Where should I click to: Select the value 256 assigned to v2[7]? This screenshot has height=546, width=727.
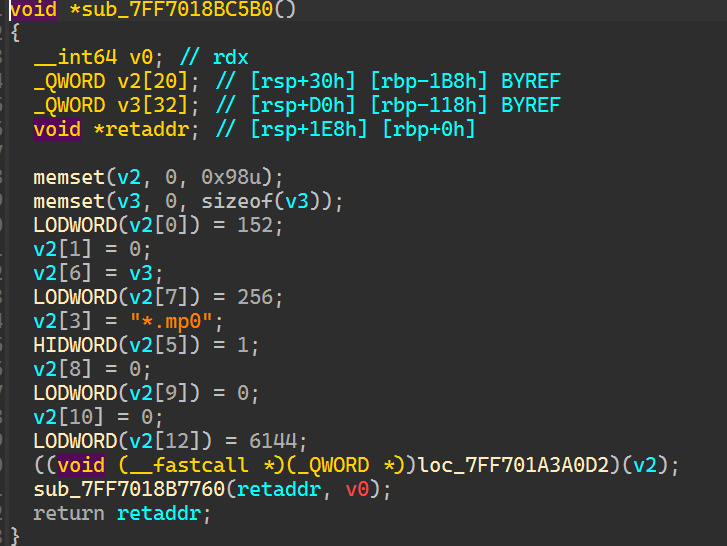[x=263, y=298]
